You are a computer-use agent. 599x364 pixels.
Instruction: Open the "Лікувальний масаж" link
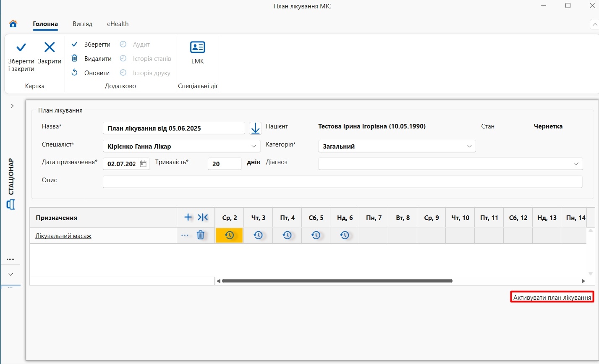point(63,236)
